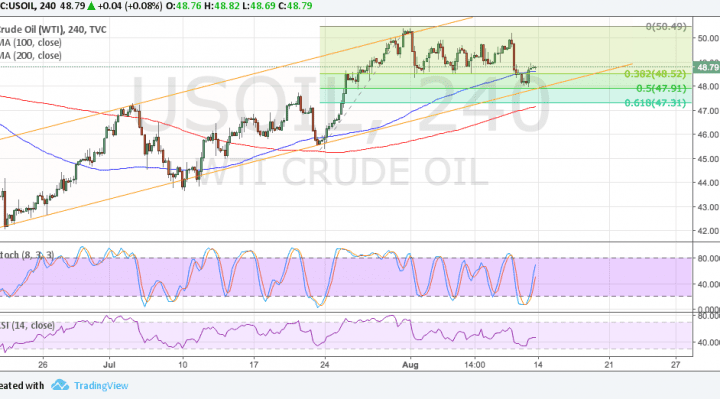Viewport: 720px width, 399px height.
Task: Click the TradingView cloud logo icon
Action: pyautogui.click(x=60, y=385)
